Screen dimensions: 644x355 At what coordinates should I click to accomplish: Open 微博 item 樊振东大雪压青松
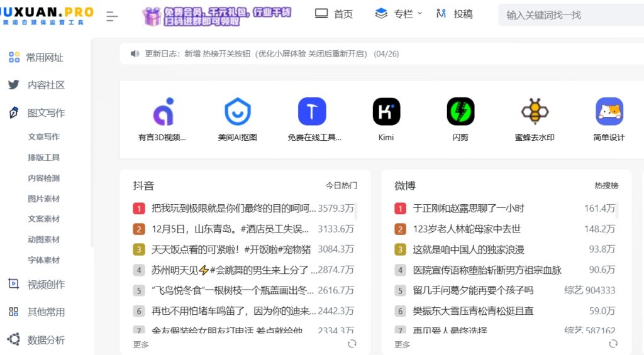coord(473,310)
